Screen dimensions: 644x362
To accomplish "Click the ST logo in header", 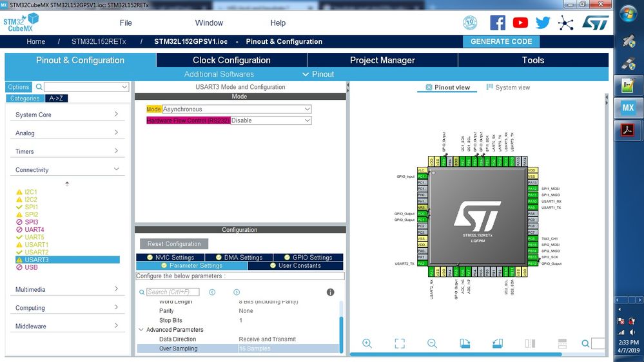I will [x=595, y=23].
